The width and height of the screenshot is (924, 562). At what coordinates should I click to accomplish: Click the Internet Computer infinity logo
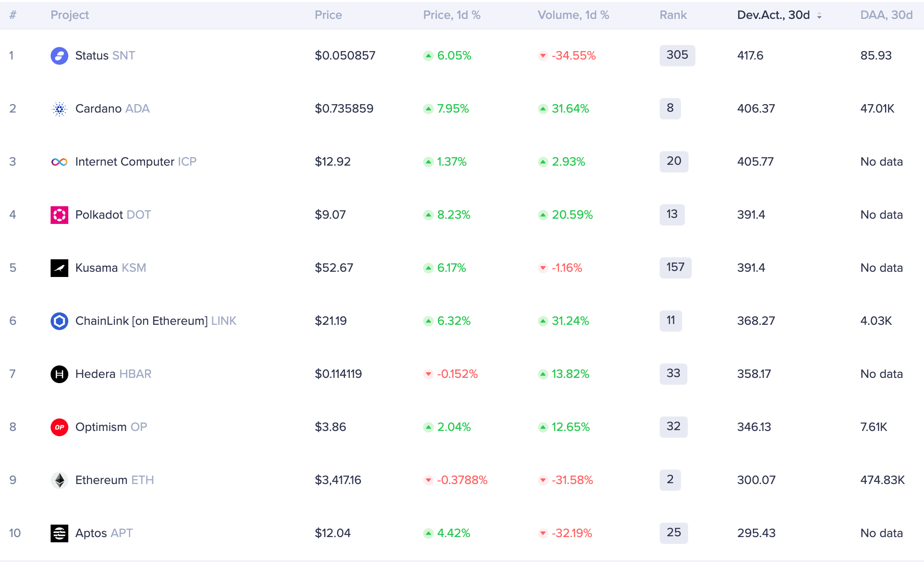(59, 162)
